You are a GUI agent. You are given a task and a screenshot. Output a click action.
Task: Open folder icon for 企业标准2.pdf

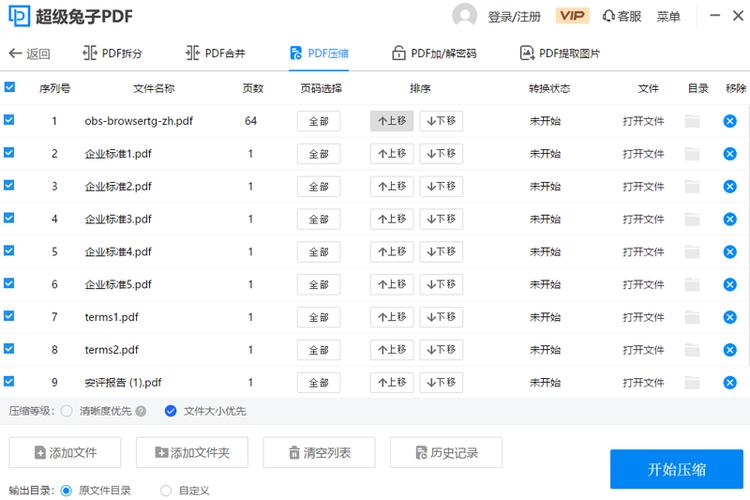coord(692,186)
